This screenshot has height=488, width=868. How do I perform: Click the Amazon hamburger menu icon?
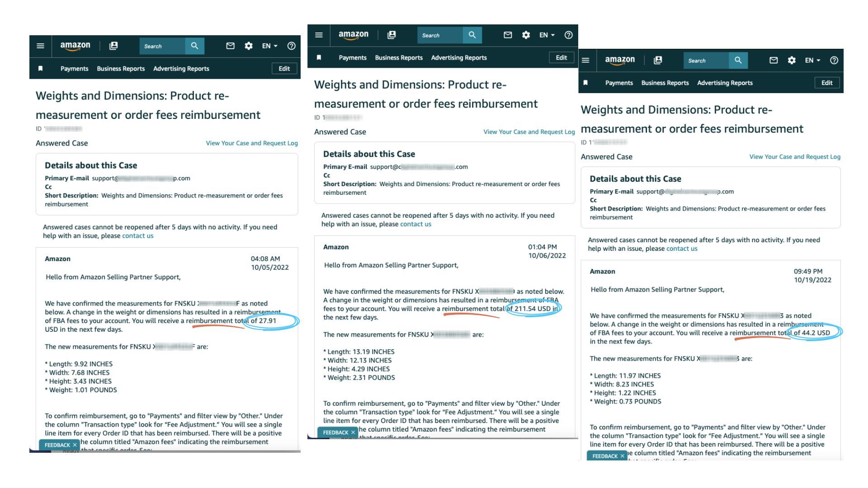pos(41,46)
